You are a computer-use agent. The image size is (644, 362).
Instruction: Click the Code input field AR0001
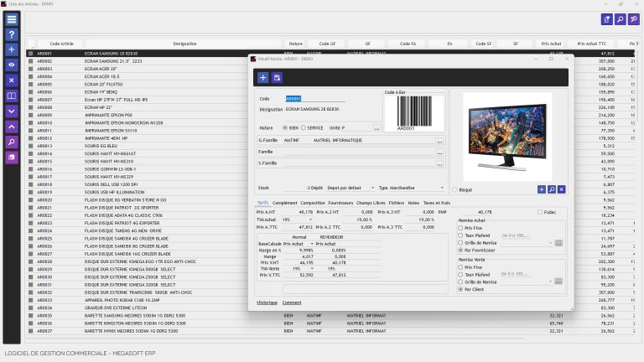tap(315, 99)
